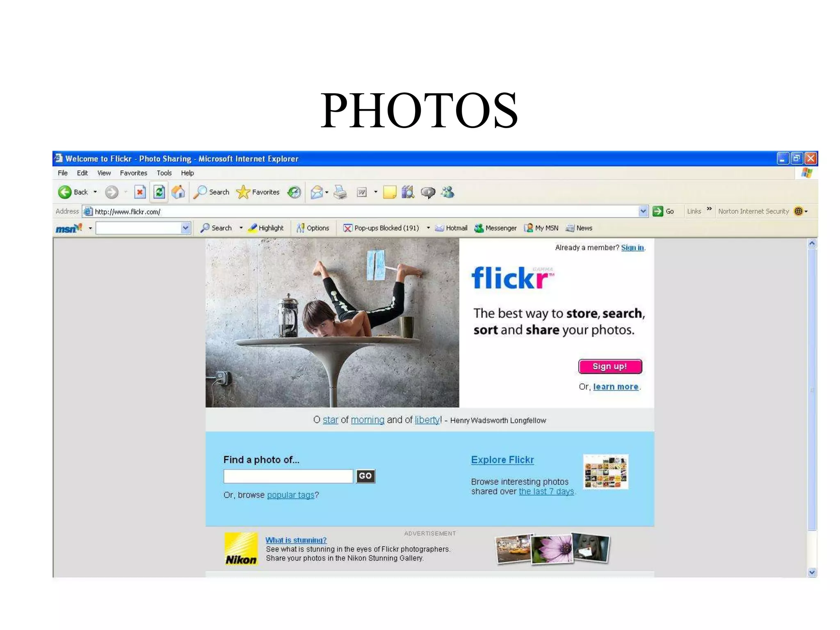
Task: Click the Find a photo search field
Action: (x=288, y=476)
